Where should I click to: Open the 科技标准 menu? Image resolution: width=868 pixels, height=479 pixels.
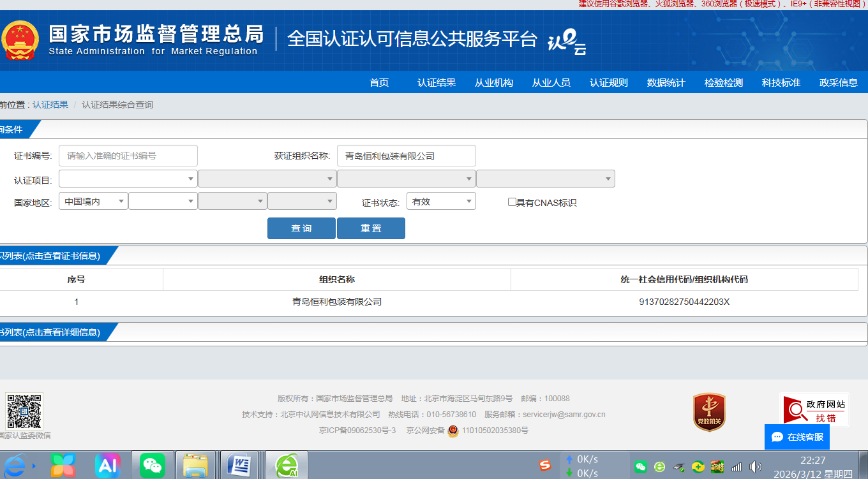tap(781, 82)
